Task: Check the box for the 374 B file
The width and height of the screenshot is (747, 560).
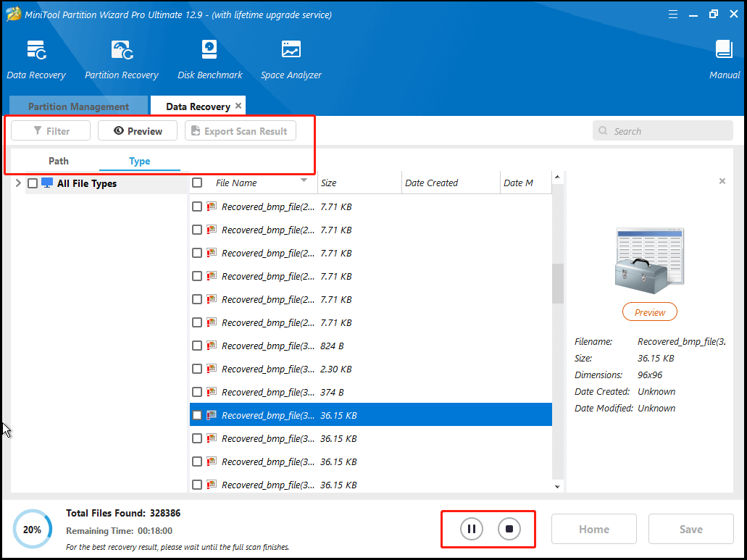Action: pyautogui.click(x=197, y=392)
